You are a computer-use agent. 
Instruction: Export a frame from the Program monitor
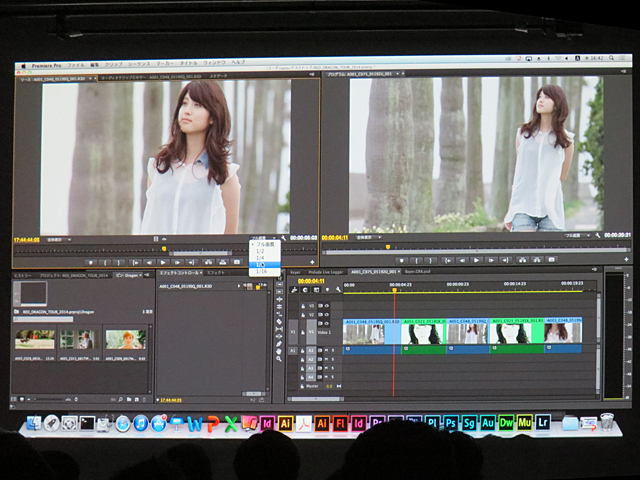click(551, 260)
